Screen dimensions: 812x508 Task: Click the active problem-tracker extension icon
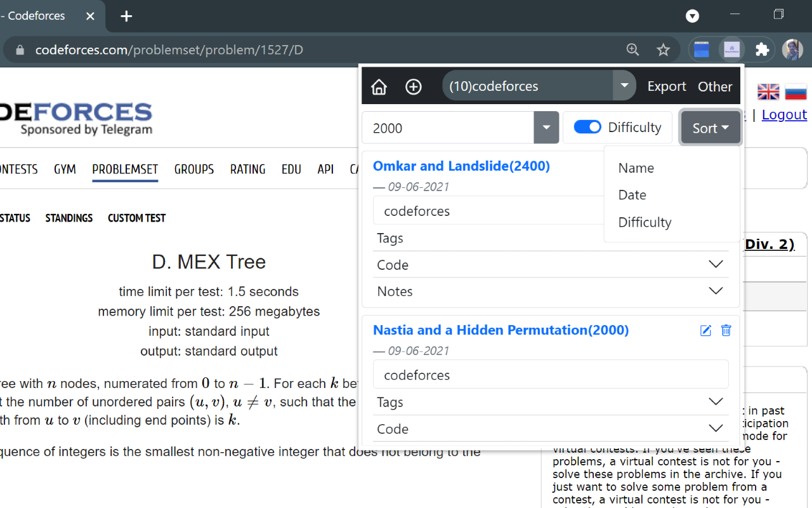coord(732,50)
